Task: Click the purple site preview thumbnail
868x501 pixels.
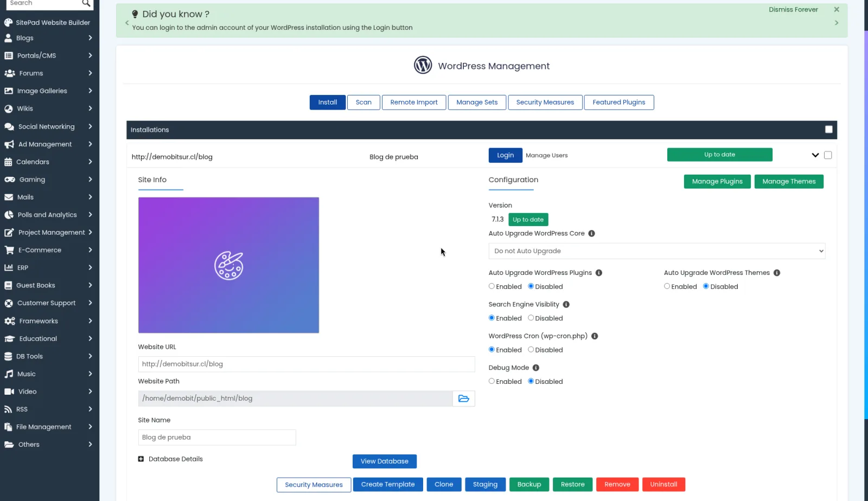Action: [x=229, y=265]
